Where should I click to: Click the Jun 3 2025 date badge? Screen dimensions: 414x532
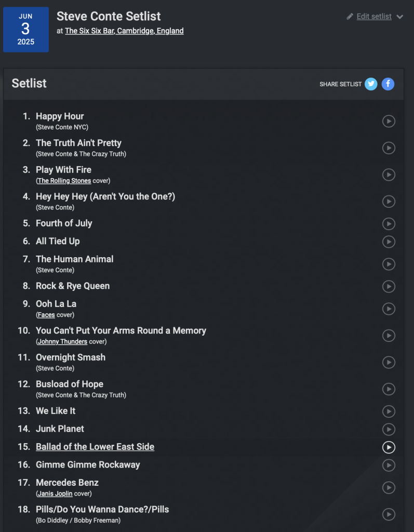point(26,30)
